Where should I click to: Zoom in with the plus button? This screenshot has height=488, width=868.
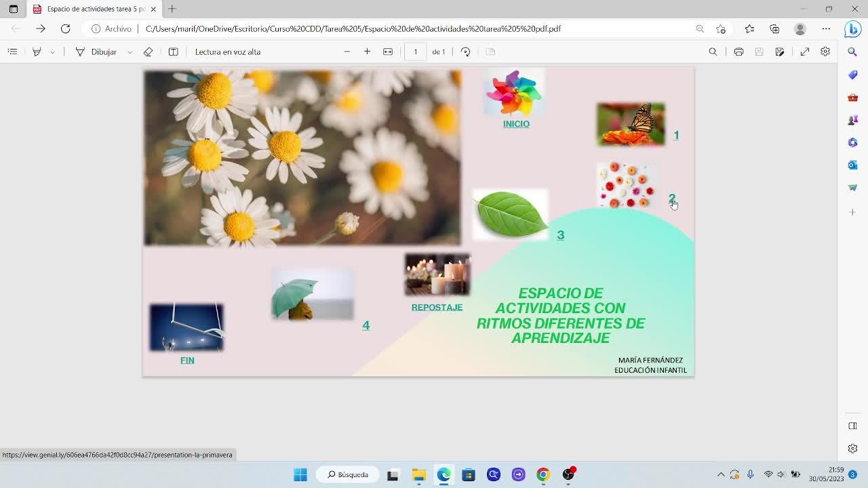367,52
